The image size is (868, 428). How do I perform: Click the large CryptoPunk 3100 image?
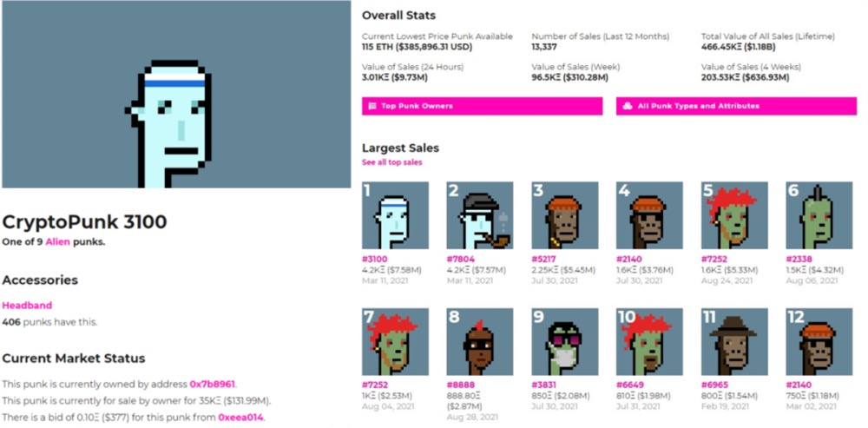coord(176,94)
